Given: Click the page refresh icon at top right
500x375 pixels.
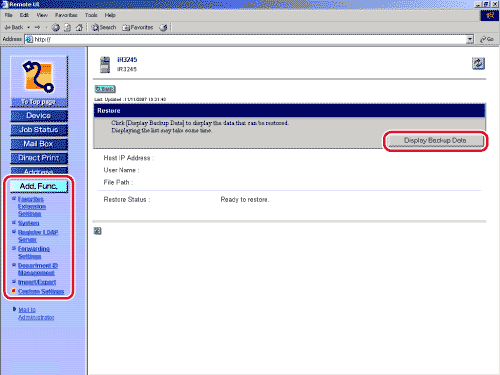Looking at the screenshot, I should 478,63.
